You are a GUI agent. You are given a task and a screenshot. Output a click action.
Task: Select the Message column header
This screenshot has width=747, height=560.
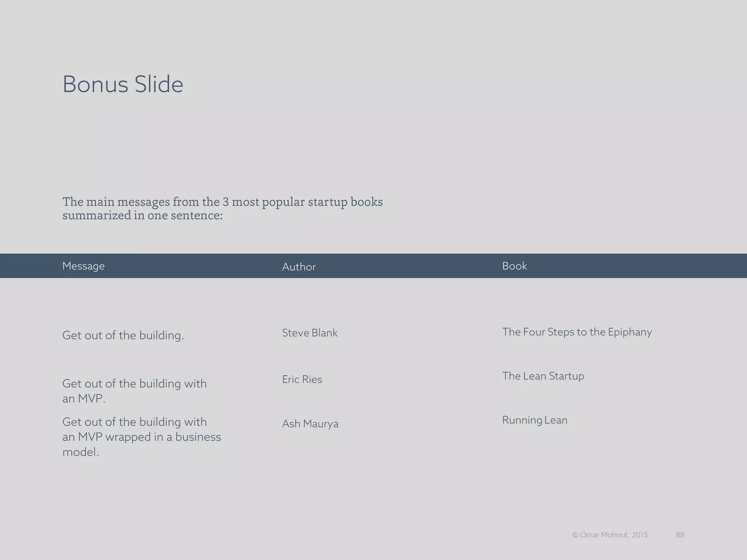[x=84, y=266]
